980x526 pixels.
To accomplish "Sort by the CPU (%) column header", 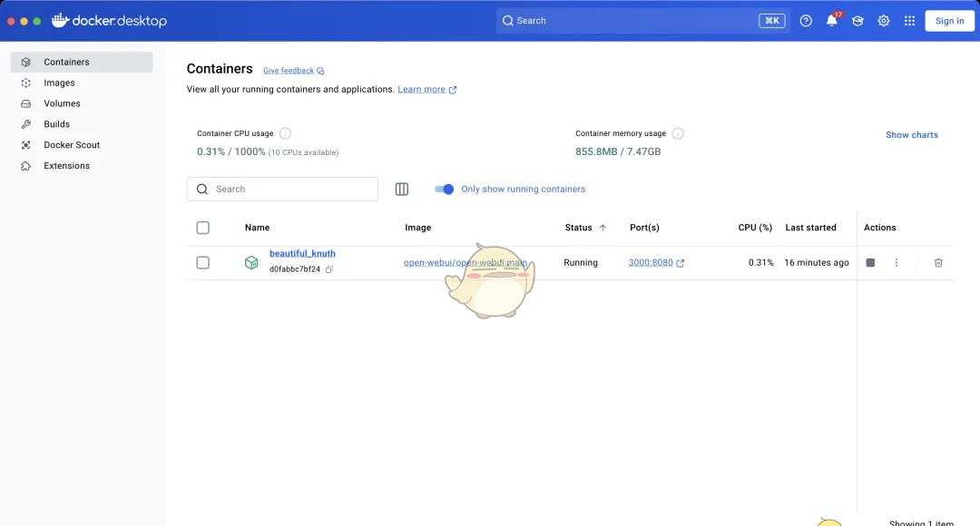I will 755,228.
